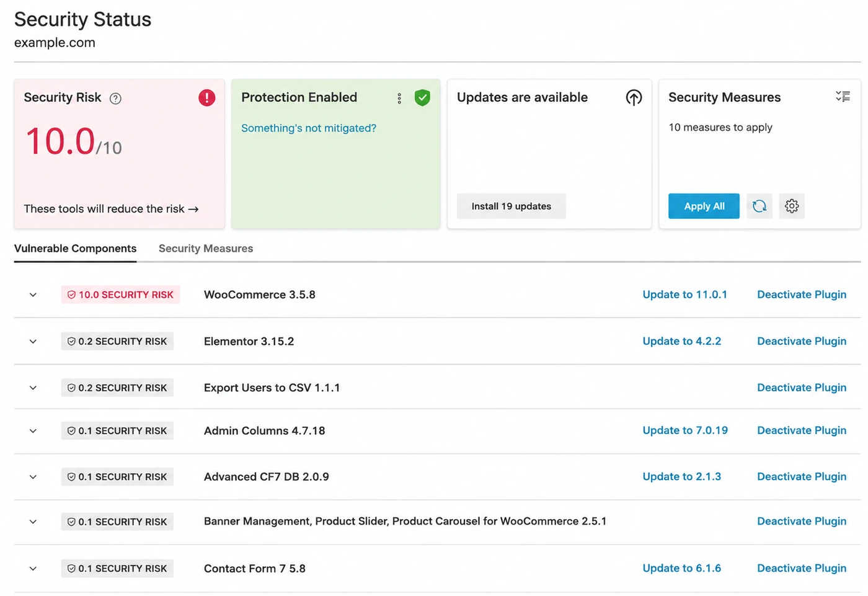Screen dimensions: 868x596
Task: Update Contact Form 7 to 6.1.6
Action: click(681, 568)
